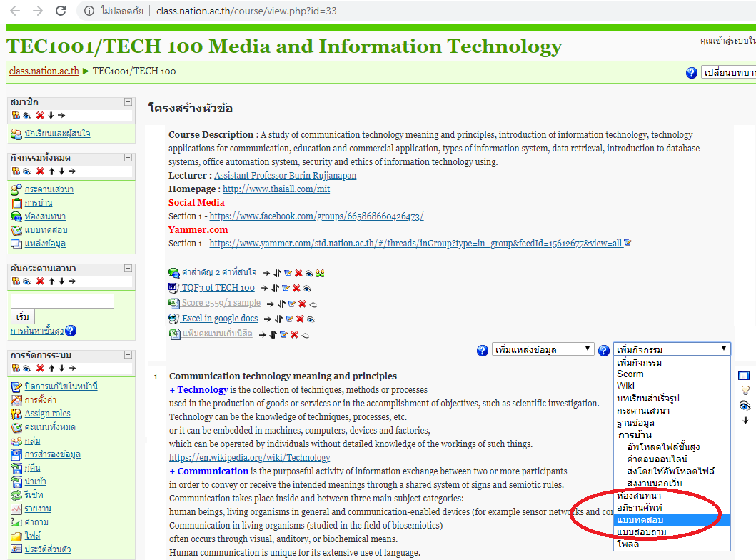Open Assistant Professor Burin Rujjanapan link

285,176
